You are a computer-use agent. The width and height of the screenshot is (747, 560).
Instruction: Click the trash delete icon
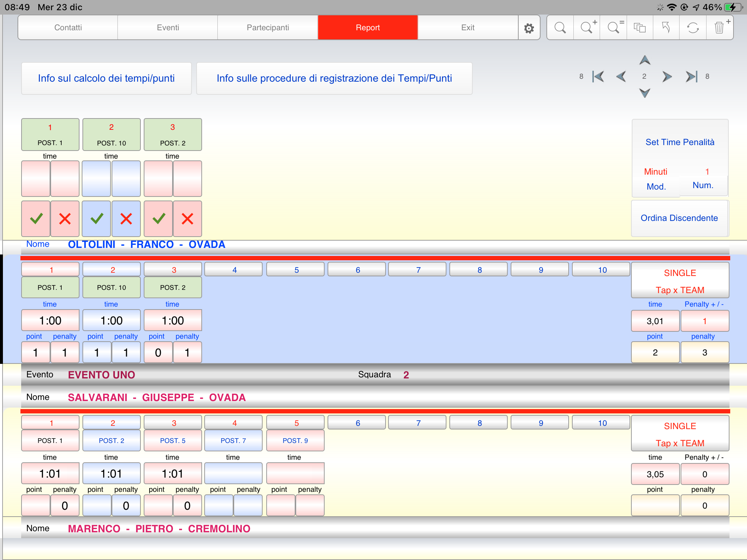click(719, 28)
